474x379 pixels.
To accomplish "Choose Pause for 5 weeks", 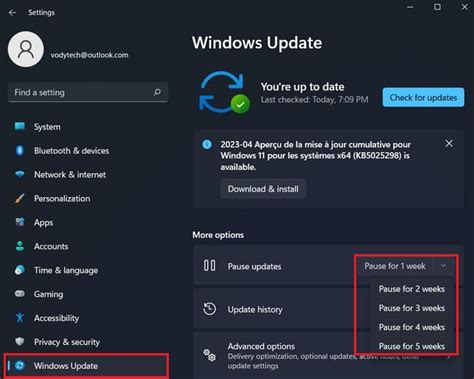I will pyautogui.click(x=412, y=346).
